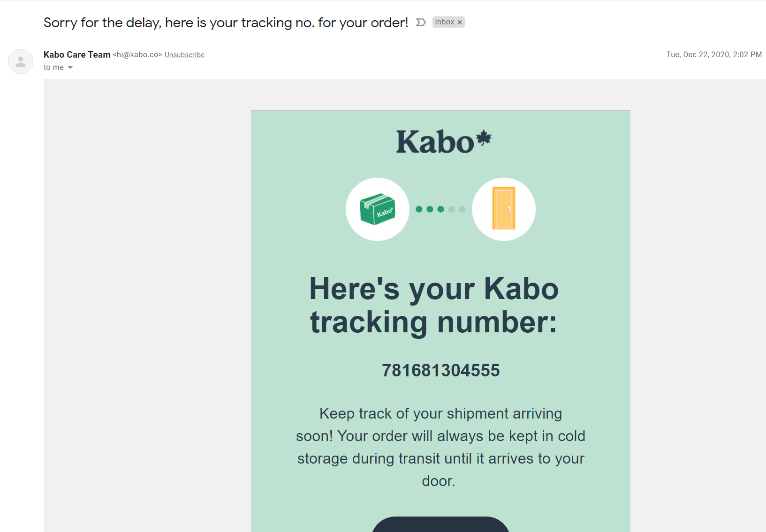Expand the "to me" recipient details arrow
Image resolution: width=766 pixels, height=532 pixels.
(70, 67)
